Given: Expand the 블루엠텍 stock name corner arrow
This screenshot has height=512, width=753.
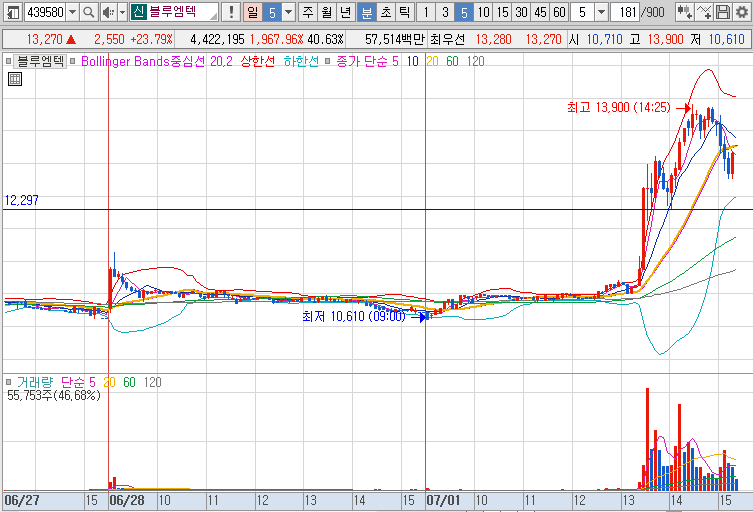Looking at the screenshot, I should (213, 16).
